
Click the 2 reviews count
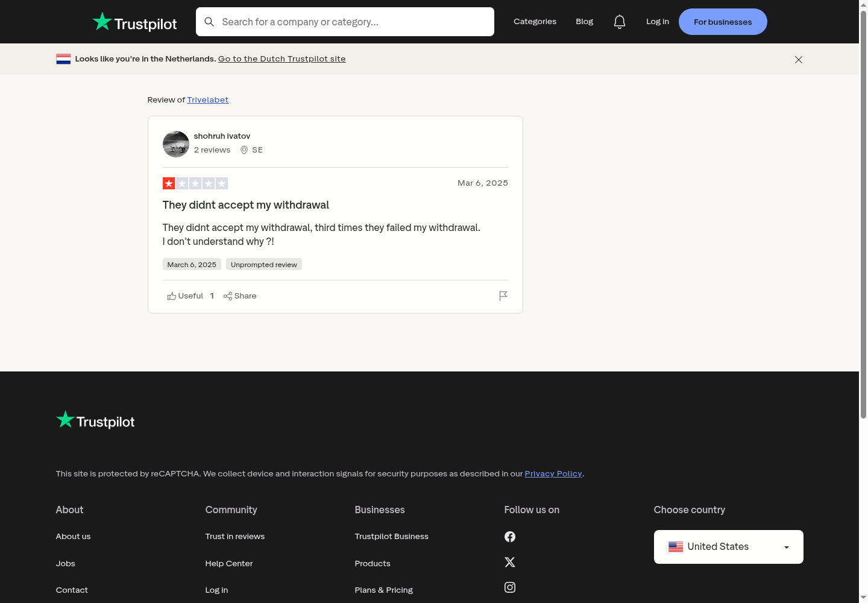tap(212, 150)
